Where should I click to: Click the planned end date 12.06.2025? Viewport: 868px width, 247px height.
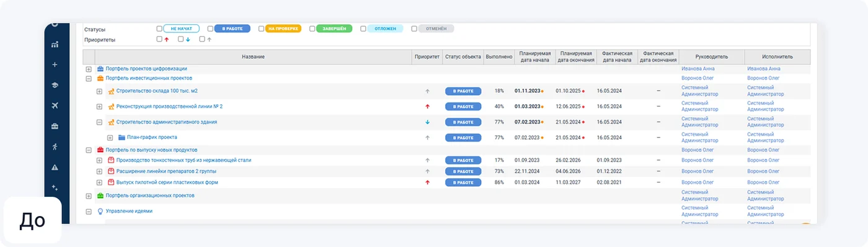coord(568,107)
